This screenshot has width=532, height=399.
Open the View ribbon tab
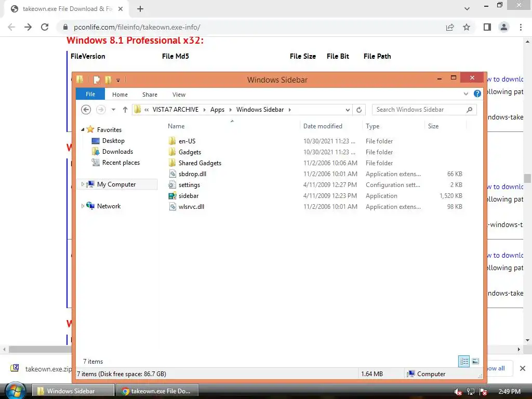pyautogui.click(x=179, y=95)
